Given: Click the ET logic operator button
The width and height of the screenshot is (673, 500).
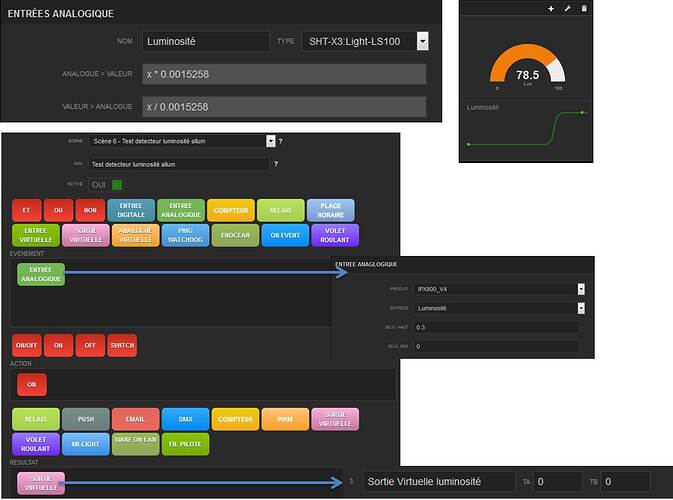Looking at the screenshot, I should (26, 209).
